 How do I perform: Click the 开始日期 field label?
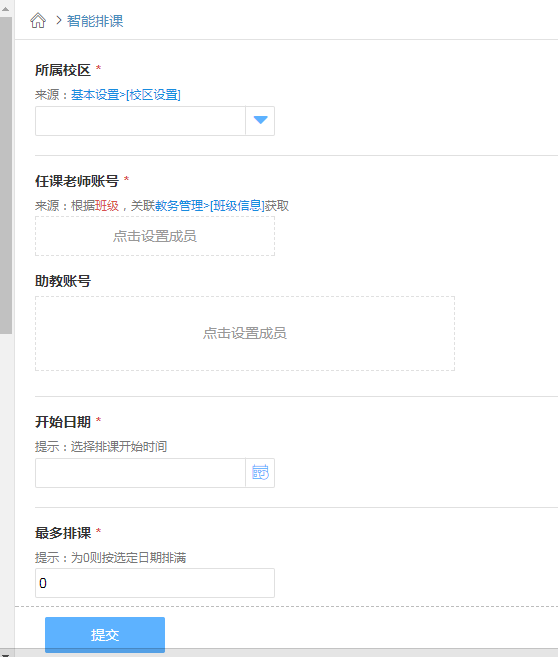[x=63, y=422]
